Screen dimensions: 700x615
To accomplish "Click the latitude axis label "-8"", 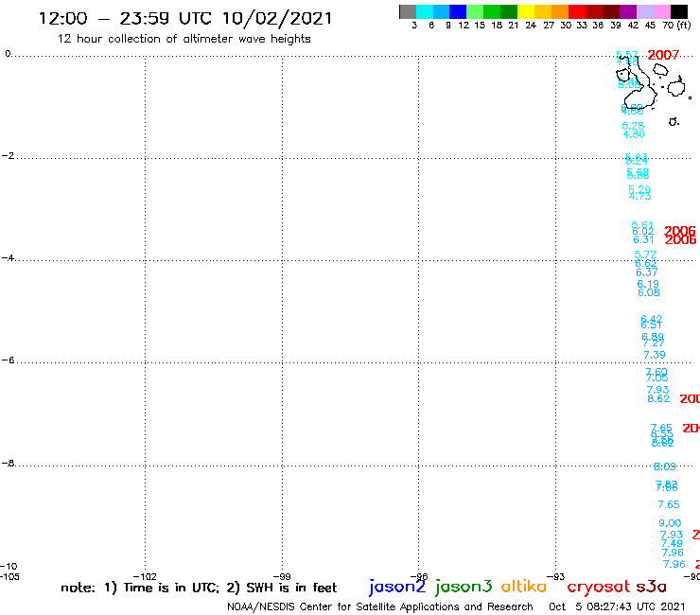I will 8,464.
